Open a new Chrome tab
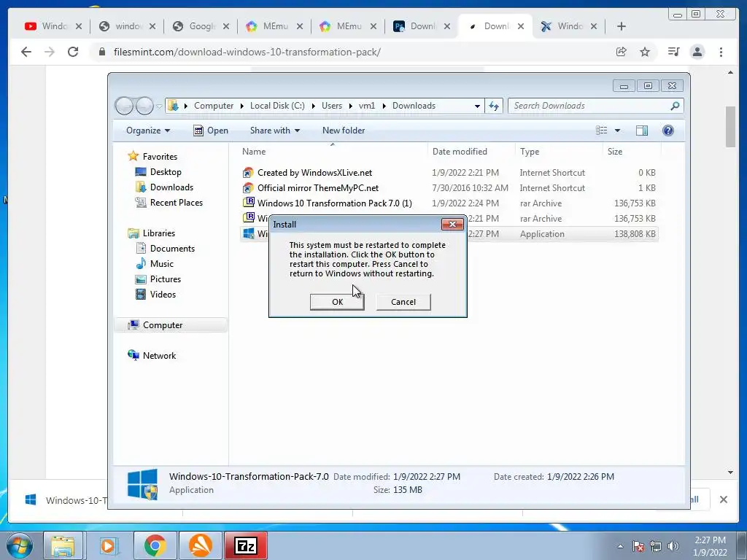Screen dimensions: 747x560 tap(622, 26)
